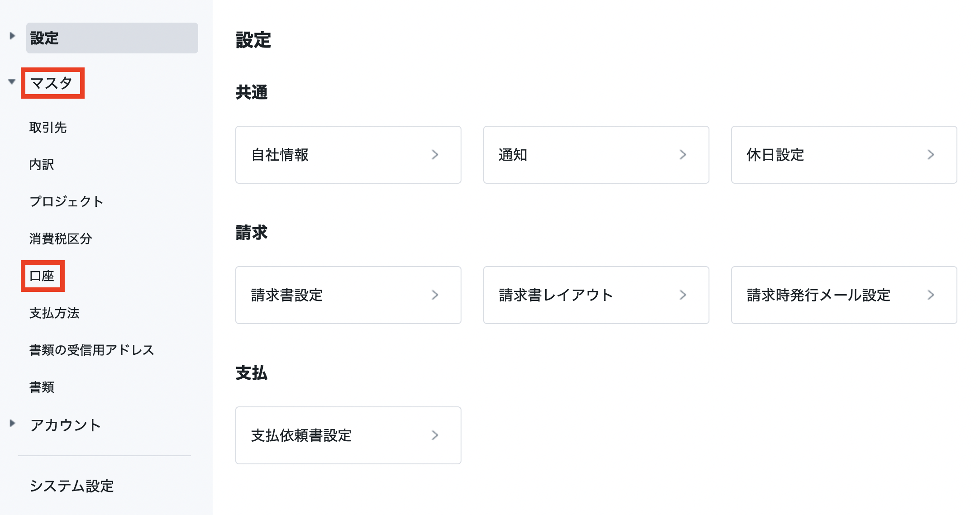Click chevron arrow on 請求書レイアウト card
This screenshot has height=515, width=980.
[x=683, y=295]
